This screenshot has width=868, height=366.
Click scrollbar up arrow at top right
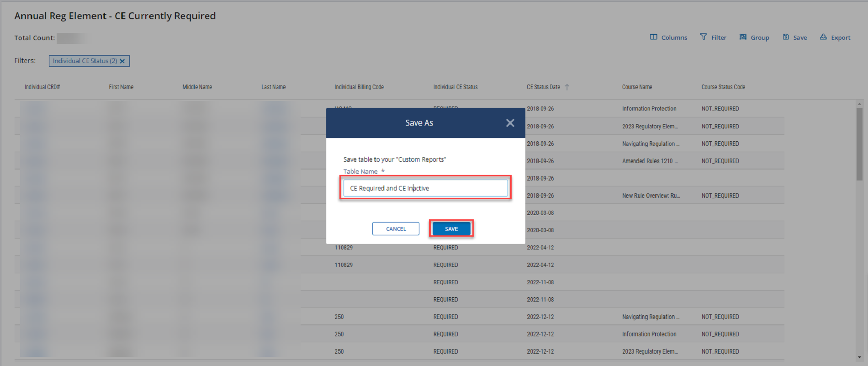pyautogui.click(x=859, y=104)
